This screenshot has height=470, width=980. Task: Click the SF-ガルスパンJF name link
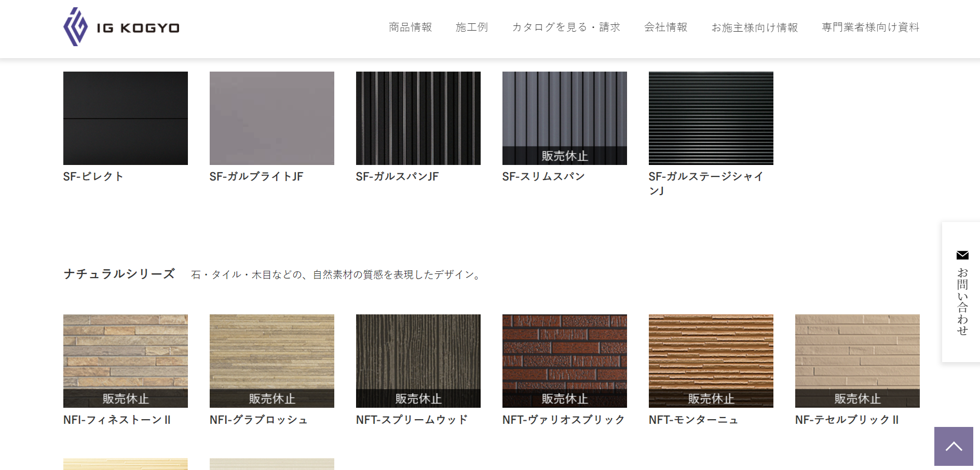(398, 176)
